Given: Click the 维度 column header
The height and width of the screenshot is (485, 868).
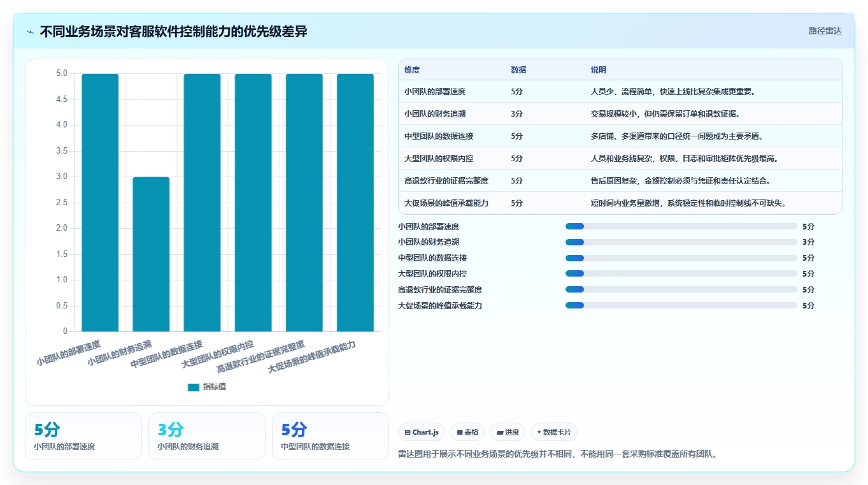Looking at the screenshot, I should pyautogui.click(x=412, y=69).
